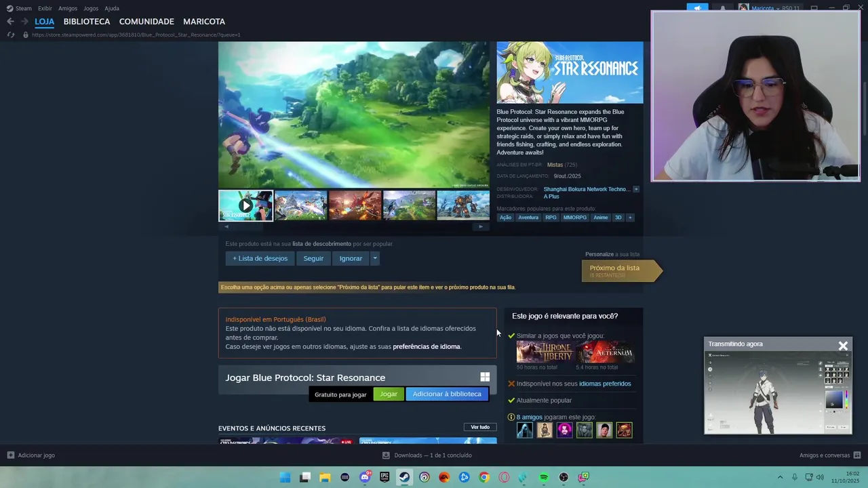Click Adicionar jogo at bottom left

point(31,455)
